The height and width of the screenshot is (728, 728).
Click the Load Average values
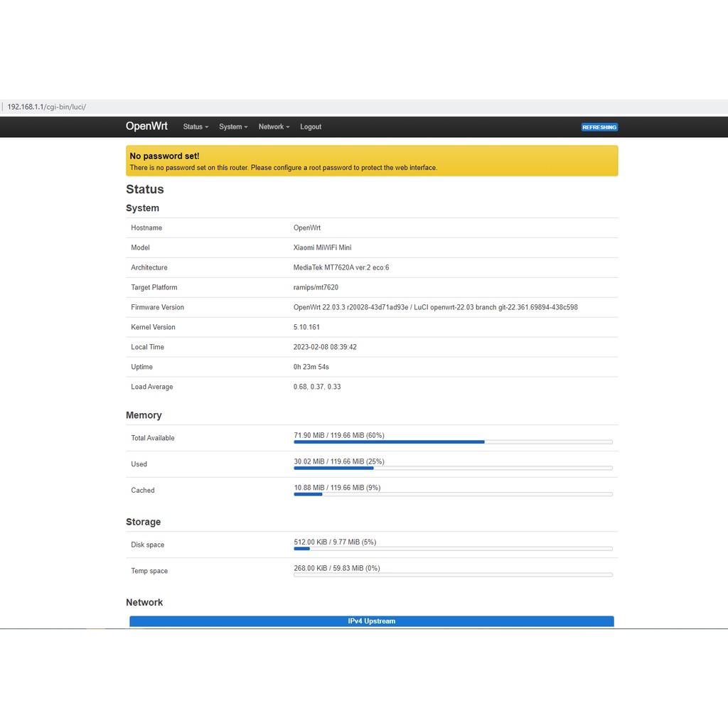(317, 387)
